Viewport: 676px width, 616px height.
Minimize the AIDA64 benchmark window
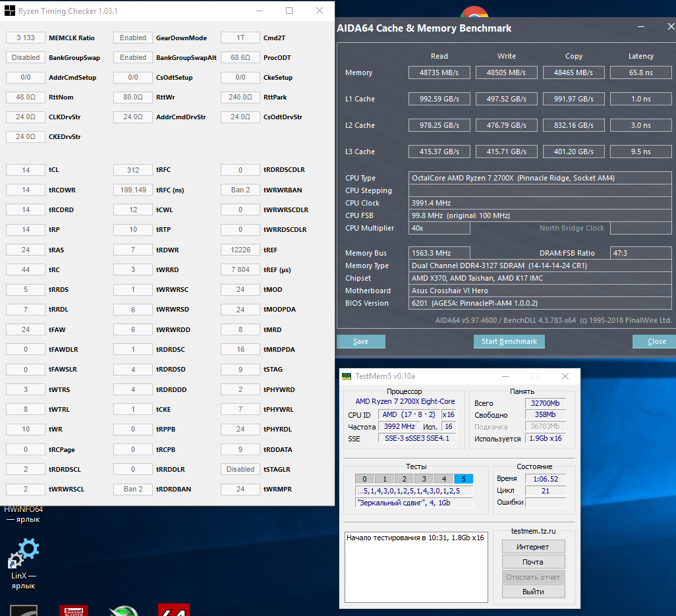(641, 27)
